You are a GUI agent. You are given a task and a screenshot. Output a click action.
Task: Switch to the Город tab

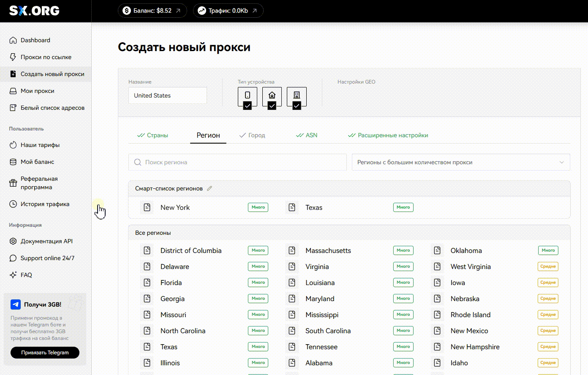pos(252,135)
